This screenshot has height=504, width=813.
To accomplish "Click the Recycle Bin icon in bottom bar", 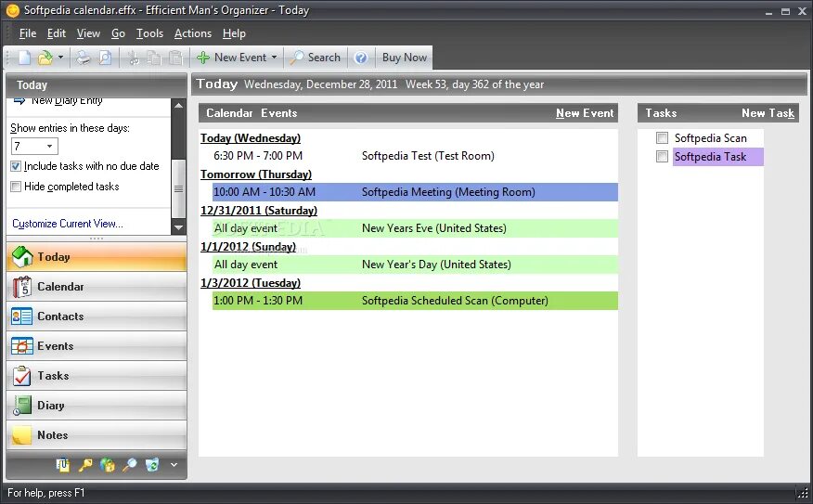I will pyautogui.click(x=152, y=465).
